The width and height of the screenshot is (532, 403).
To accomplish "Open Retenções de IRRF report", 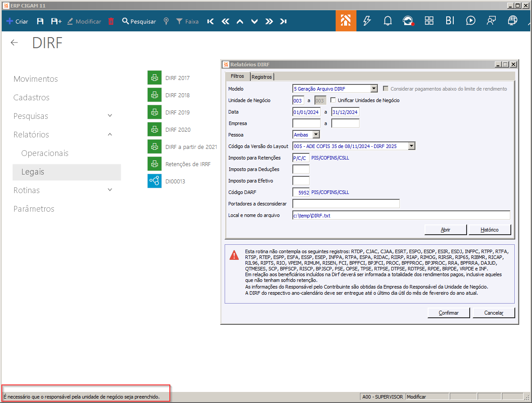I will 180,164.
